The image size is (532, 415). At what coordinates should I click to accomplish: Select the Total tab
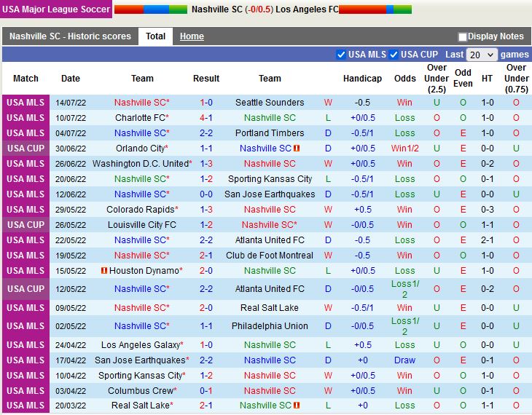click(x=155, y=36)
